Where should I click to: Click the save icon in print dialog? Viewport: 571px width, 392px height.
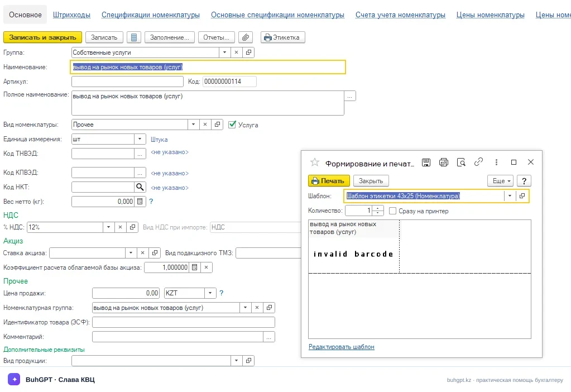[x=426, y=162]
